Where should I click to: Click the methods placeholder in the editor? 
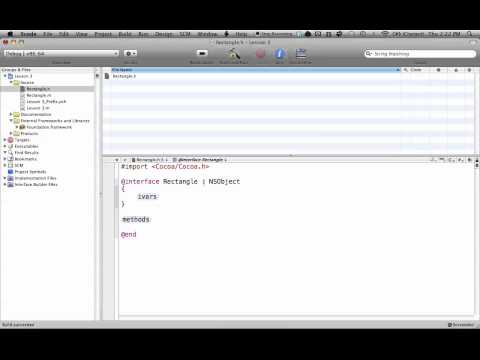[x=136, y=220]
